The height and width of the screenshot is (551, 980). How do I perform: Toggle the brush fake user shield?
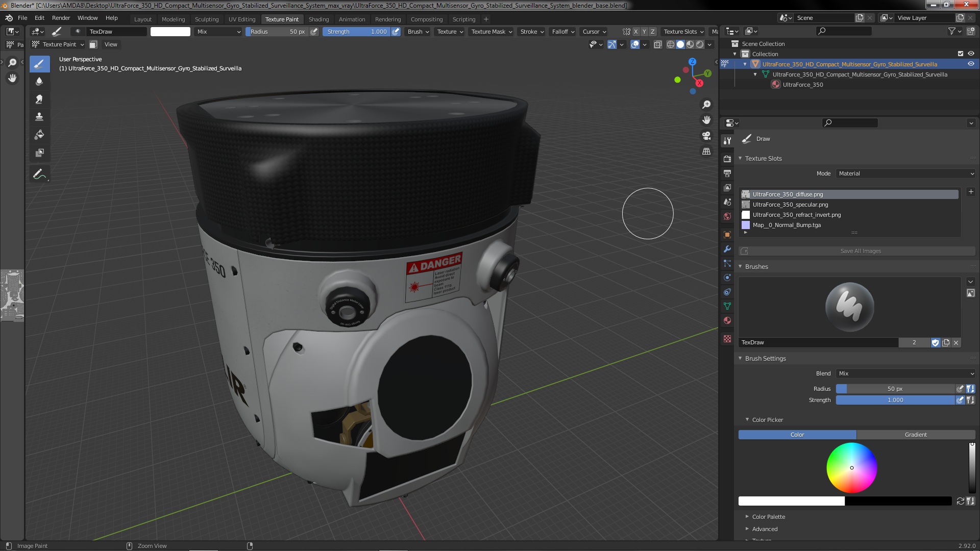pos(935,343)
